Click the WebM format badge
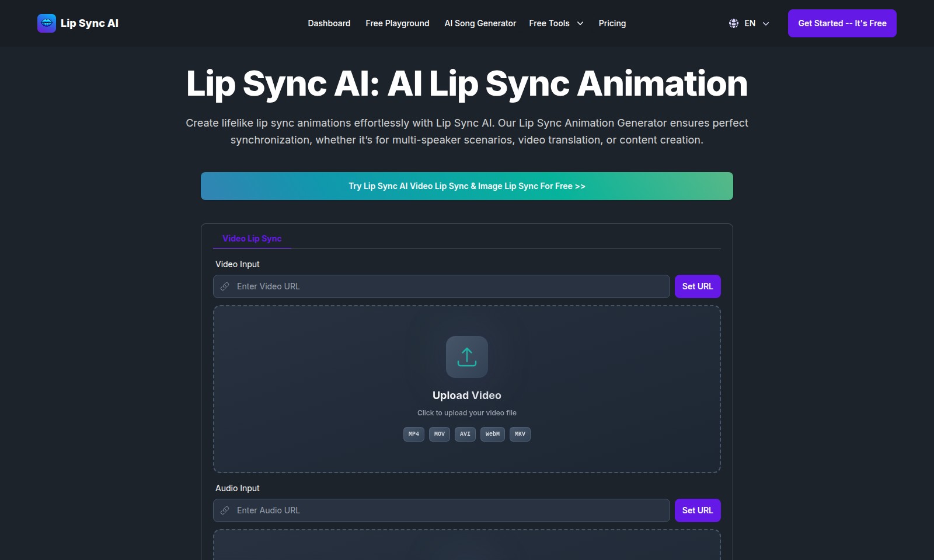This screenshot has height=560, width=934. point(493,434)
